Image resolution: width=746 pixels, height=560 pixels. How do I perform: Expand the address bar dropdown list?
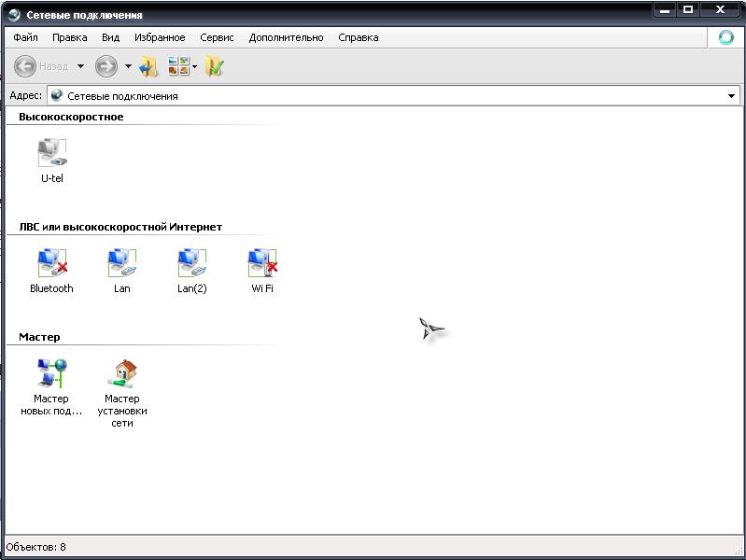point(731,95)
